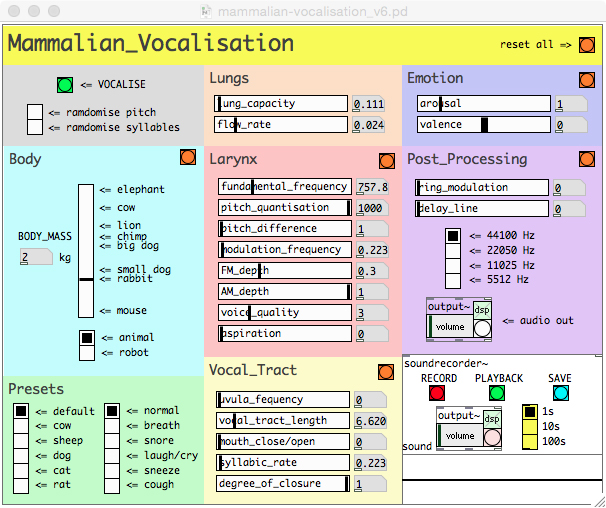The image size is (606, 508).
Task: Click the cyan SAVE button
Action: point(561,393)
